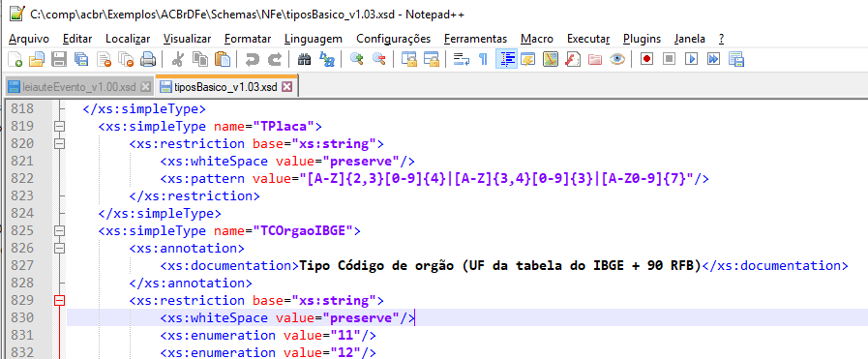Screen dimensions: 868x359
Task: Zoom out with the magnifier minus icon
Action: pyautogui.click(x=378, y=59)
